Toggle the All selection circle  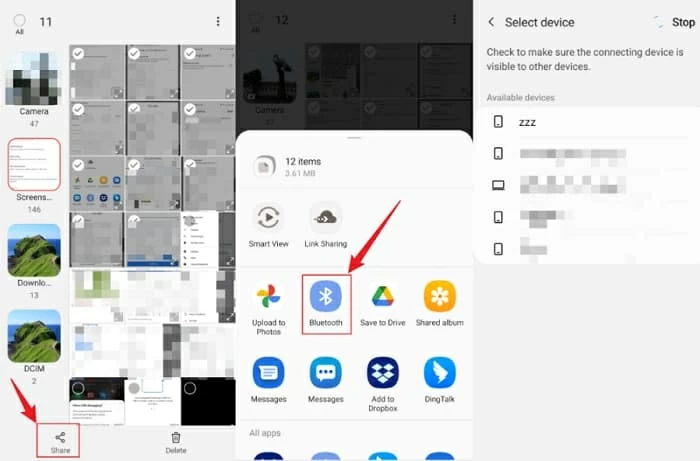point(19,21)
